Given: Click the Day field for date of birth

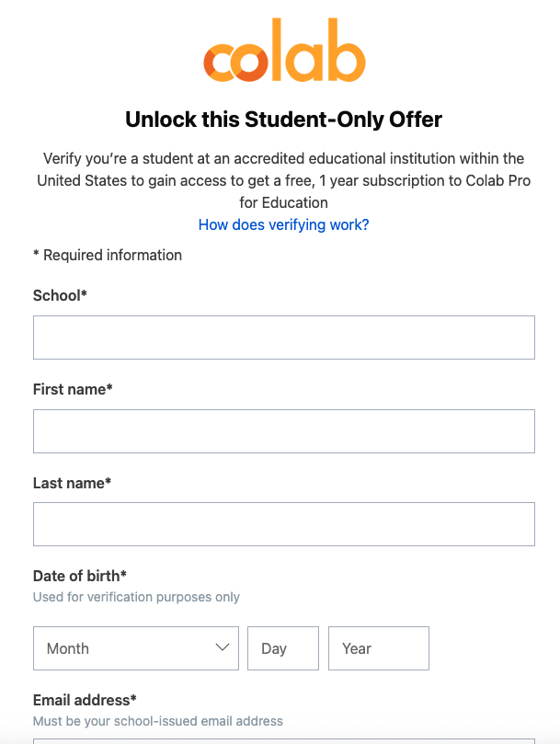Looking at the screenshot, I should 282,648.
